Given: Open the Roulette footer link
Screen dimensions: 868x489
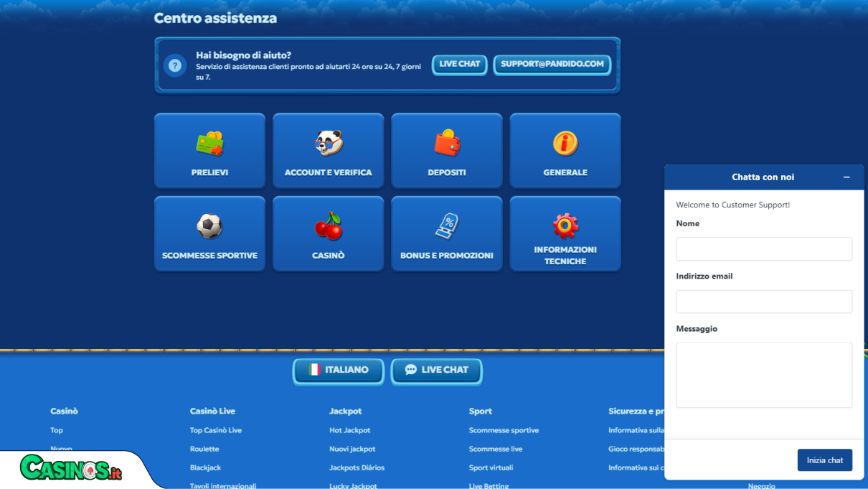Looking at the screenshot, I should tap(204, 449).
